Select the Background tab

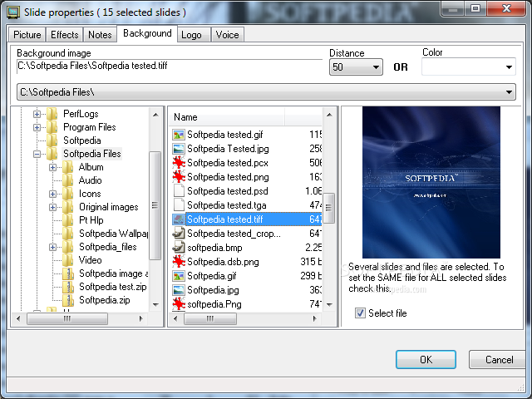[147, 33]
